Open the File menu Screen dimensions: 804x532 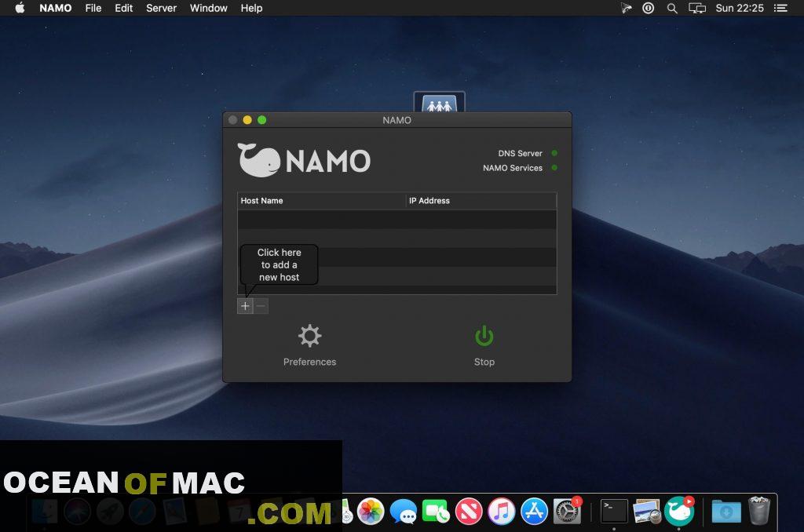(93, 8)
